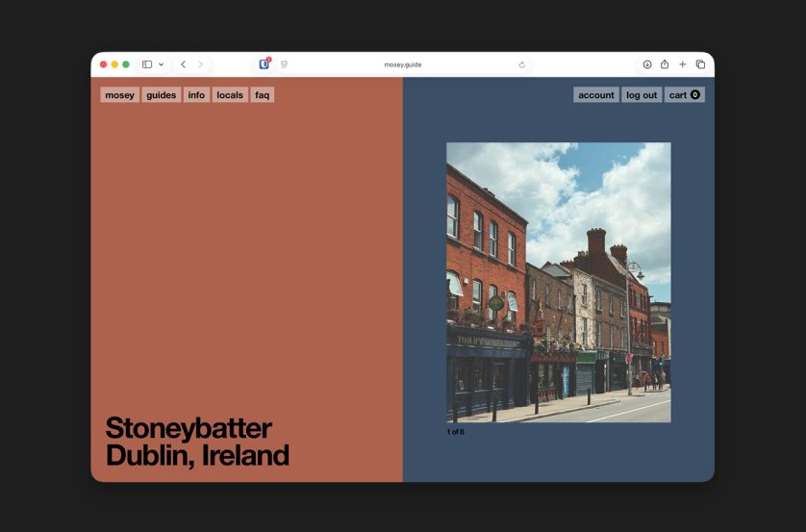Viewport: 806px width, 532px height.
Task: Show downloads with the download icon
Action: 647,64
